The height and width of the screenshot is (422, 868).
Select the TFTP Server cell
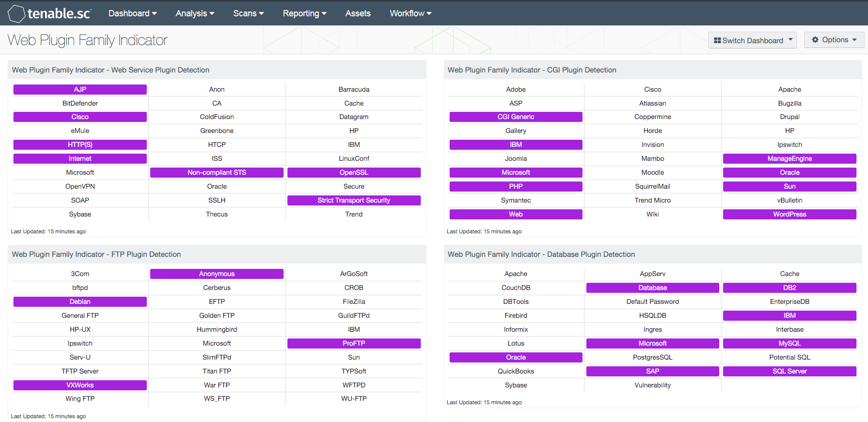[80, 371]
